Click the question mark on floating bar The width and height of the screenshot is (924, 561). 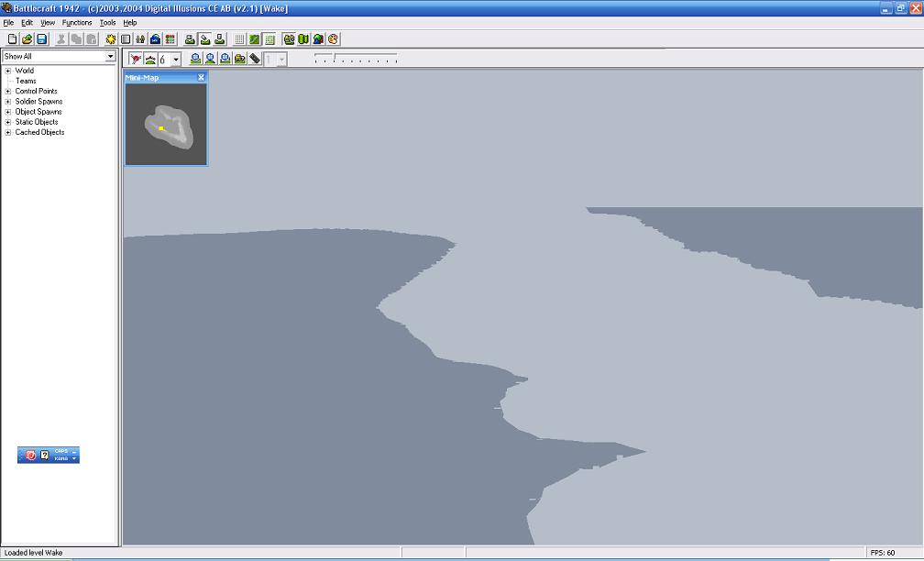[44, 455]
